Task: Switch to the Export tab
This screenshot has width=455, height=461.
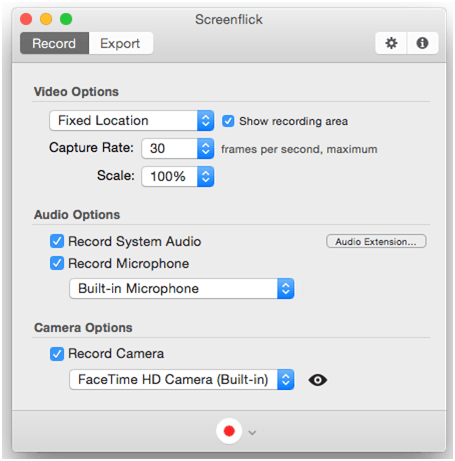Action: click(x=121, y=43)
